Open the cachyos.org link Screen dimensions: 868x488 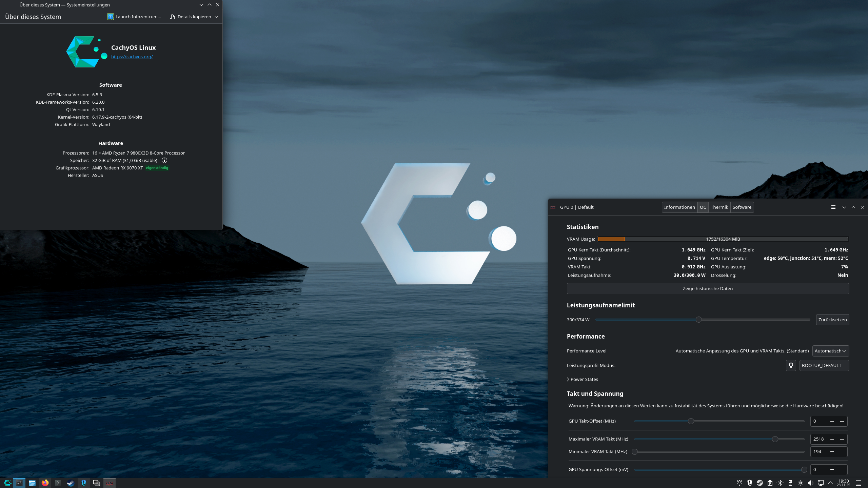132,57
